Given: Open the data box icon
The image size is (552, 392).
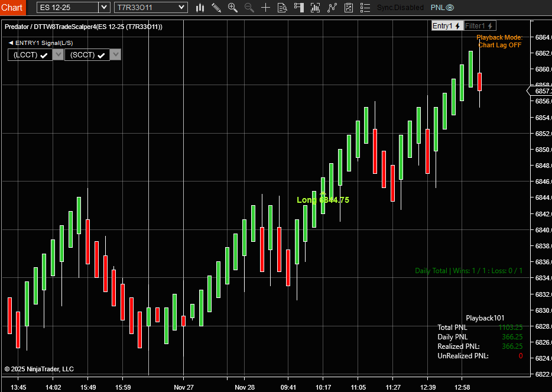Looking at the screenshot, I should [x=282, y=8].
